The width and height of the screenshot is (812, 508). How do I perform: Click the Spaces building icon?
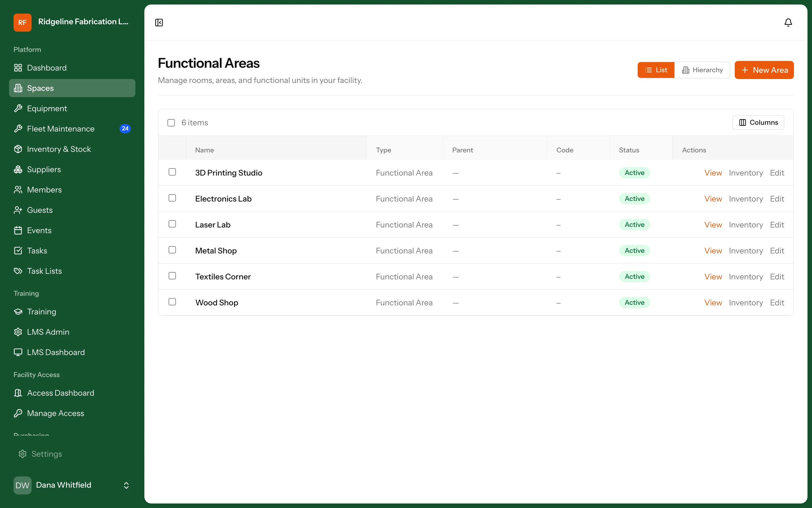[18, 88]
